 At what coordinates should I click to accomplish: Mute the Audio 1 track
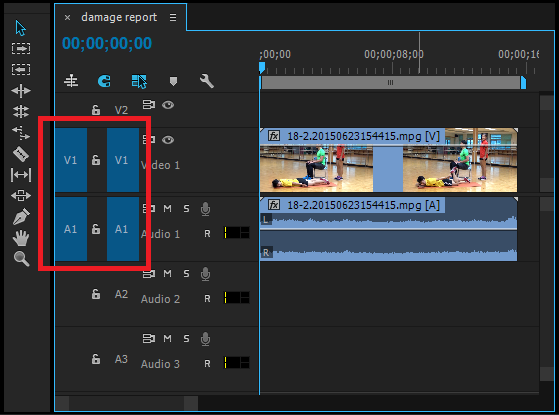pyautogui.click(x=167, y=209)
